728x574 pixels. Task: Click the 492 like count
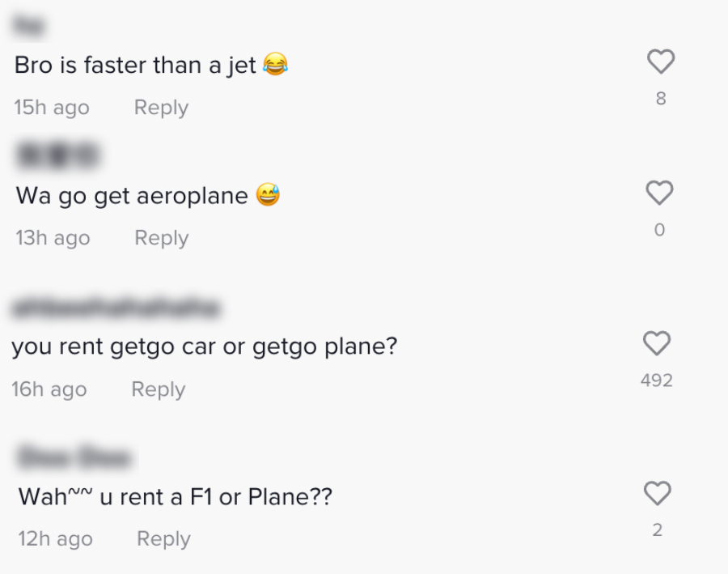click(x=657, y=380)
